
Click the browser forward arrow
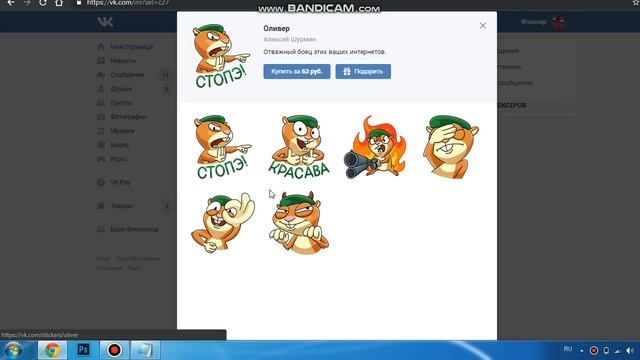(27, 3)
